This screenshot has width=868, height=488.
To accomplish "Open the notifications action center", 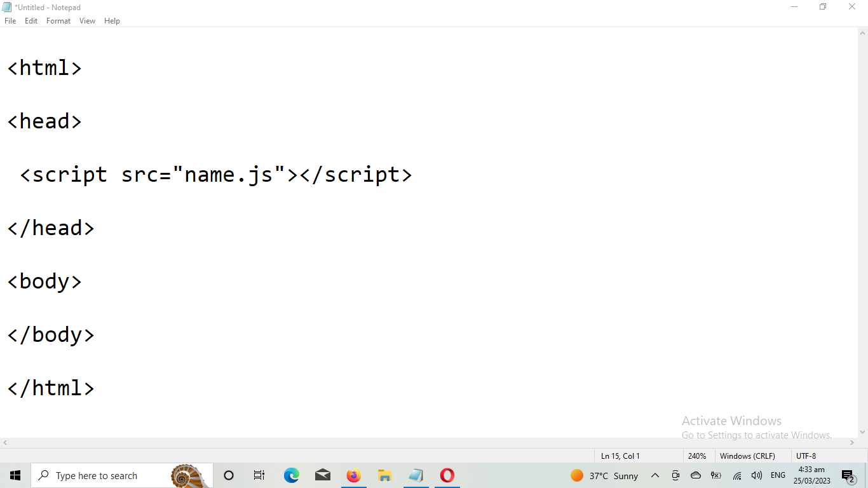I will 848,475.
